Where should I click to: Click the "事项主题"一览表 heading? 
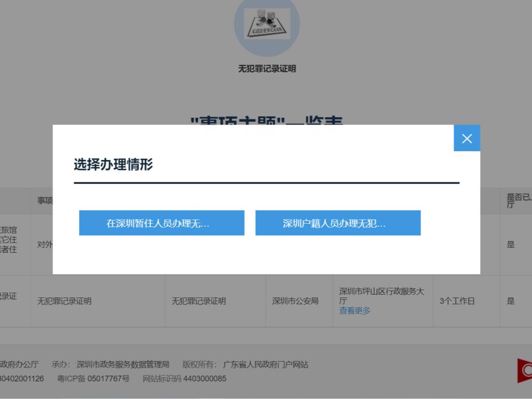click(x=266, y=121)
